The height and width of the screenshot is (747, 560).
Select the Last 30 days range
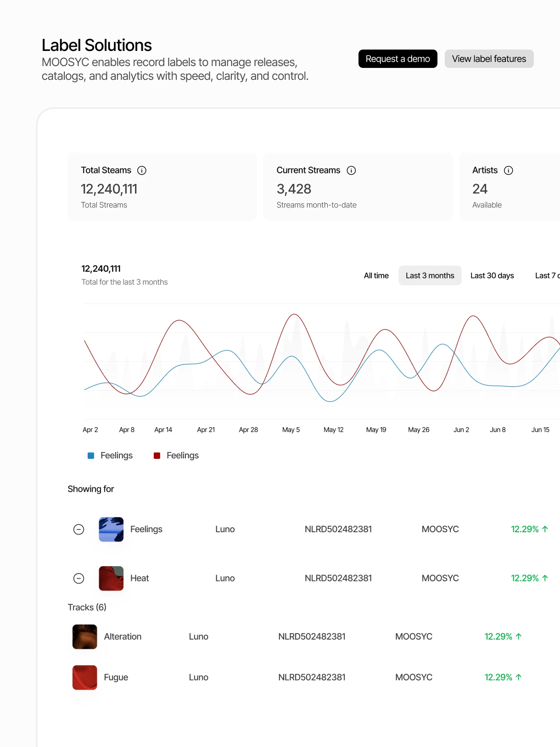click(492, 275)
